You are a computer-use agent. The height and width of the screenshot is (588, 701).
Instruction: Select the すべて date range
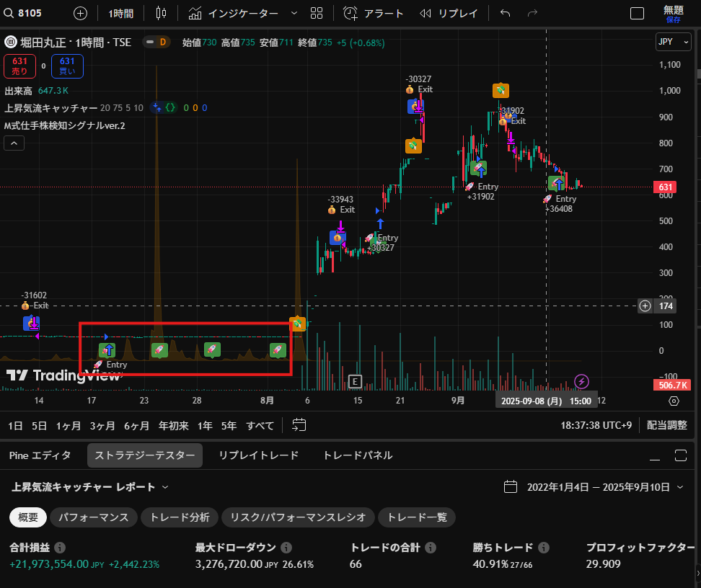coord(260,425)
